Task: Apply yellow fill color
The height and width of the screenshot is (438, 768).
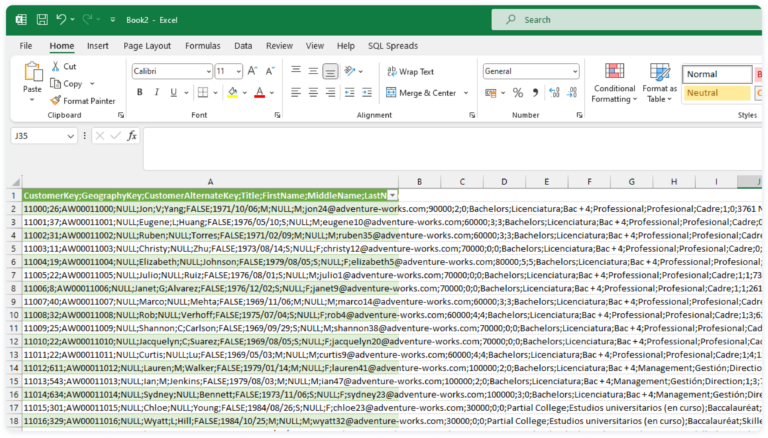Action: click(x=233, y=93)
